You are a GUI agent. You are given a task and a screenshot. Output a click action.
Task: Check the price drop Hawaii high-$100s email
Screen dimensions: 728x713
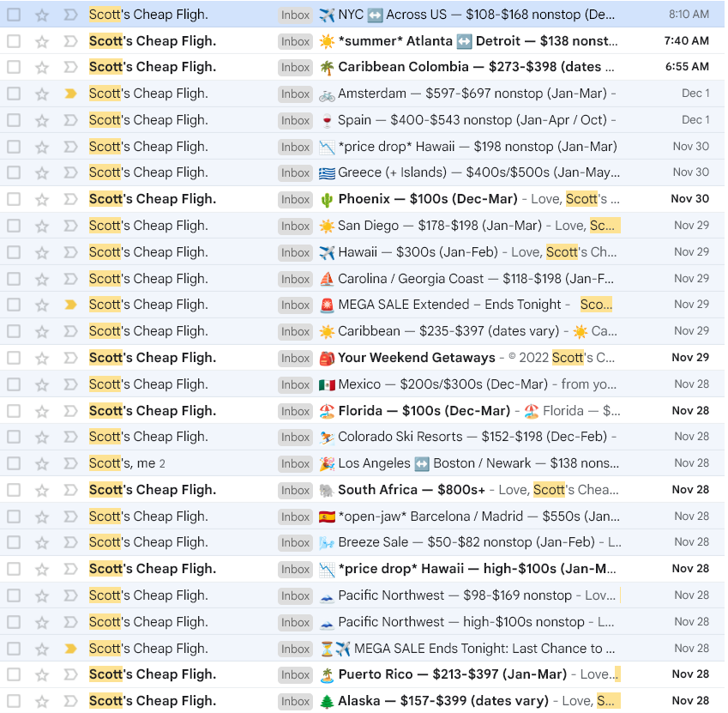point(14,569)
